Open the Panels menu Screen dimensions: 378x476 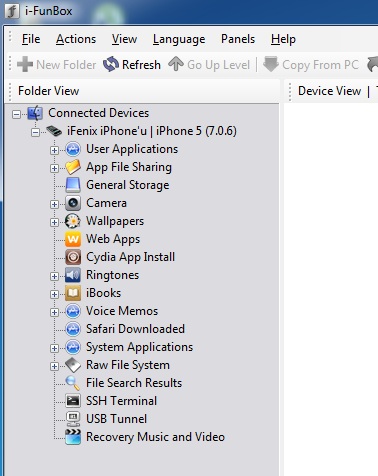pyautogui.click(x=238, y=39)
